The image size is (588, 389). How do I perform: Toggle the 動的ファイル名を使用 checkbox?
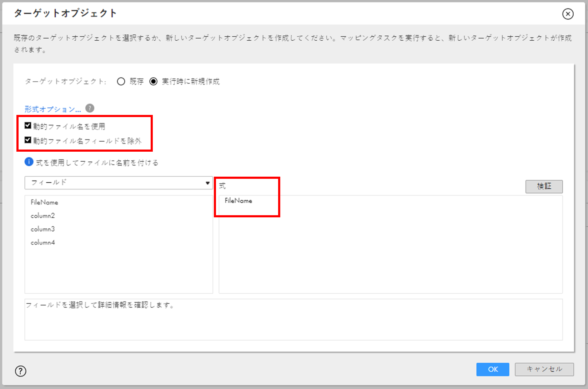click(x=28, y=125)
